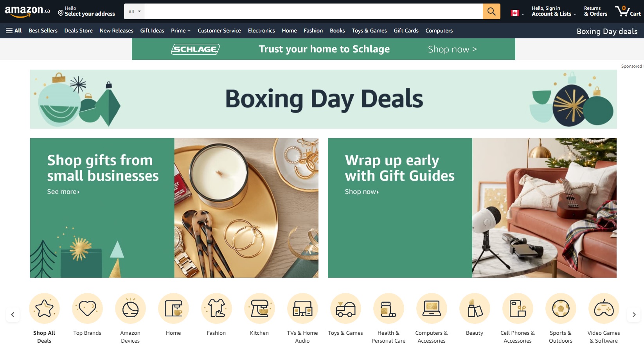
Task: Choose the Sports & Outdoors soccer ball icon
Action: (561, 309)
